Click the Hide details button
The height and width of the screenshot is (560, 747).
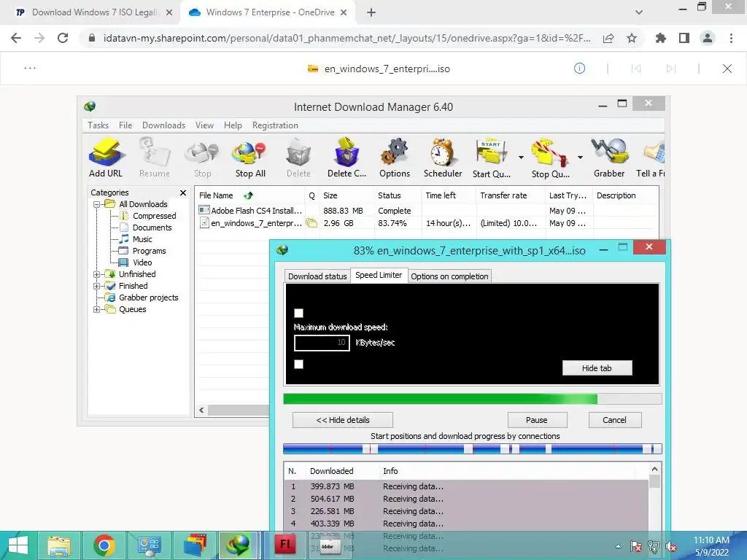click(x=343, y=420)
